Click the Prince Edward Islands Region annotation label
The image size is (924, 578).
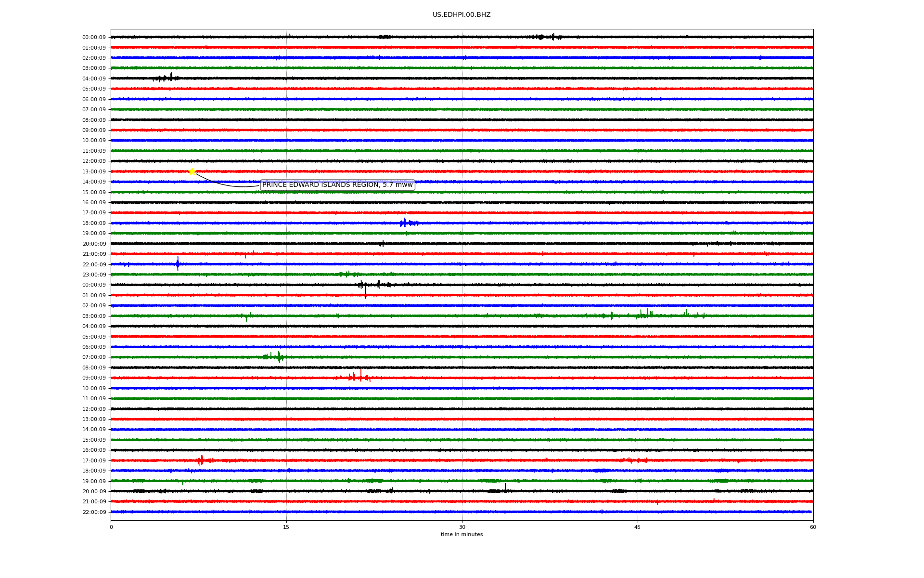tap(337, 185)
